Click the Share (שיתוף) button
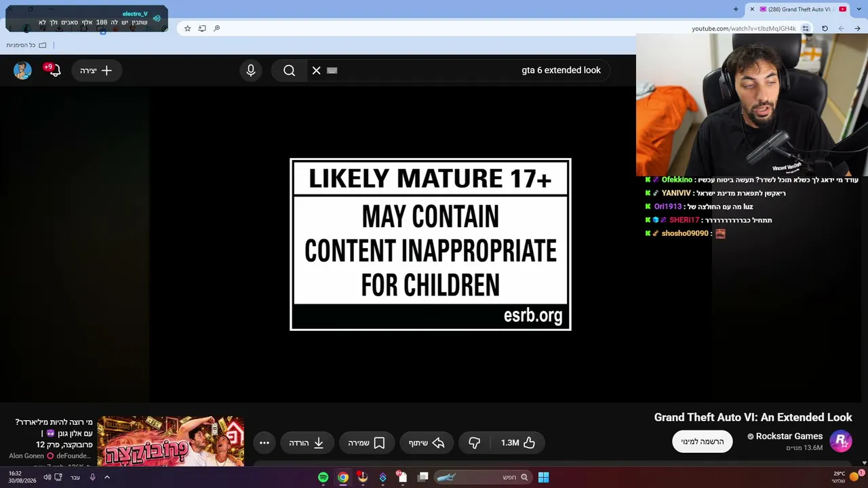The height and width of the screenshot is (488, 868). (x=427, y=443)
